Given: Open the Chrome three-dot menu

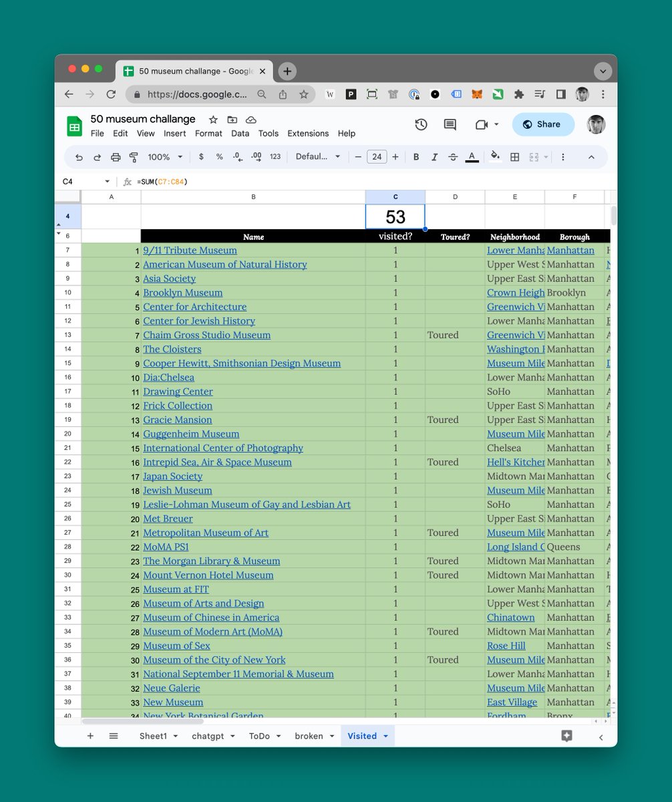Looking at the screenshot, I should pyautogui.click(x=603, y=94).
